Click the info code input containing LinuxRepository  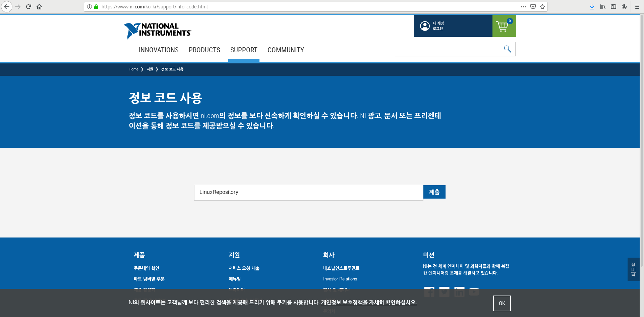(308, 193)
